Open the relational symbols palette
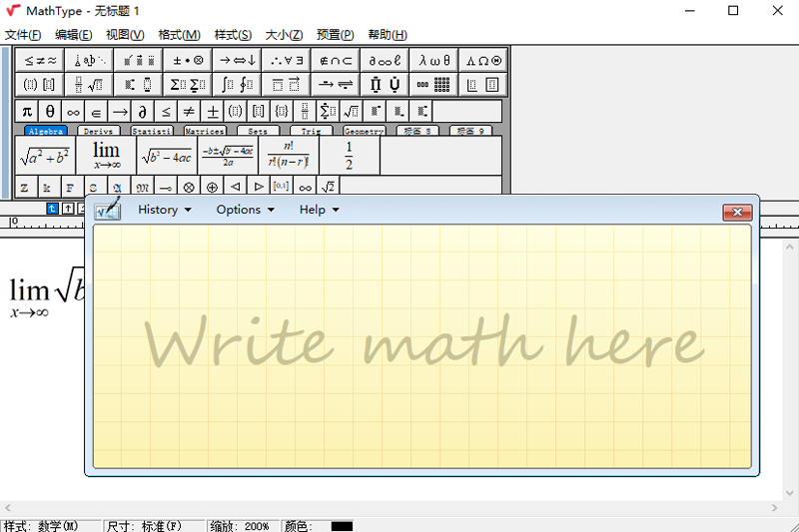799x532 pixels. tap(41, 60)
